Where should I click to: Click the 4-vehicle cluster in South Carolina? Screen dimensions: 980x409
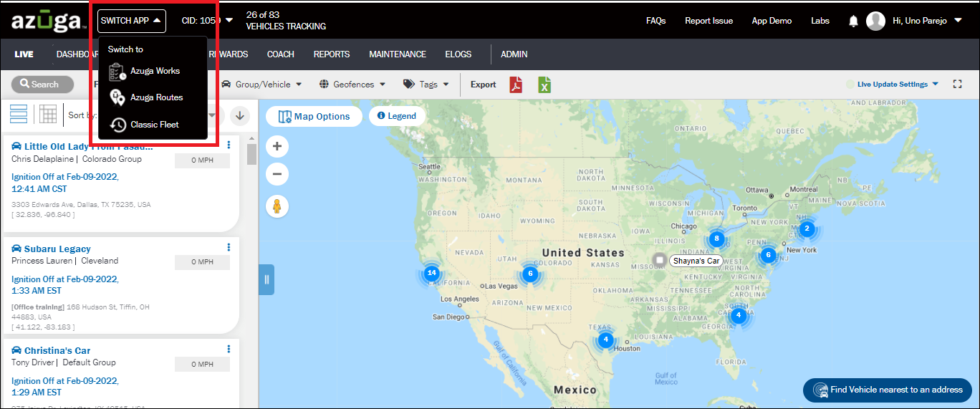(739, 315)
